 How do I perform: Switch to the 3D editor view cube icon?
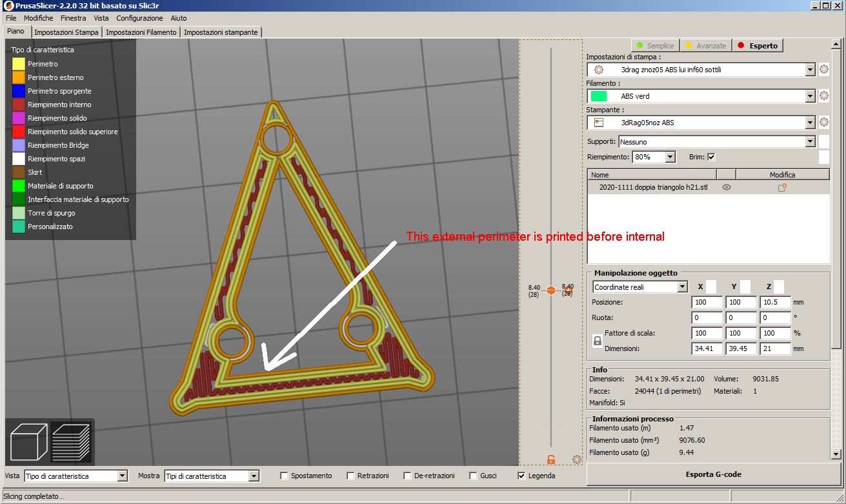(x=28, y=441)
